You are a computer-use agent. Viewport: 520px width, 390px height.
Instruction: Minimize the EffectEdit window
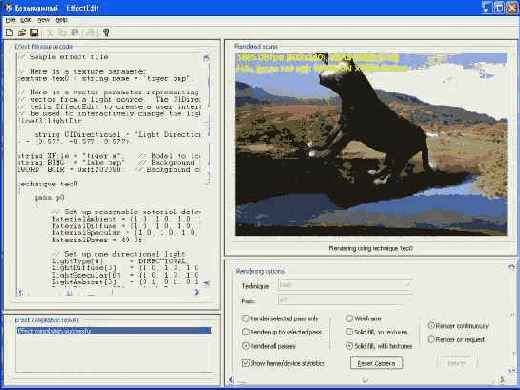[487, 8]
